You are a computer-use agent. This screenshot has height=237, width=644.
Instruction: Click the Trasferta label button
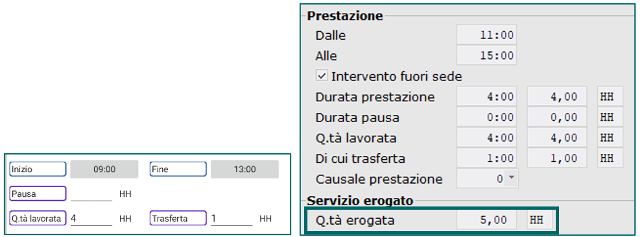178,218
